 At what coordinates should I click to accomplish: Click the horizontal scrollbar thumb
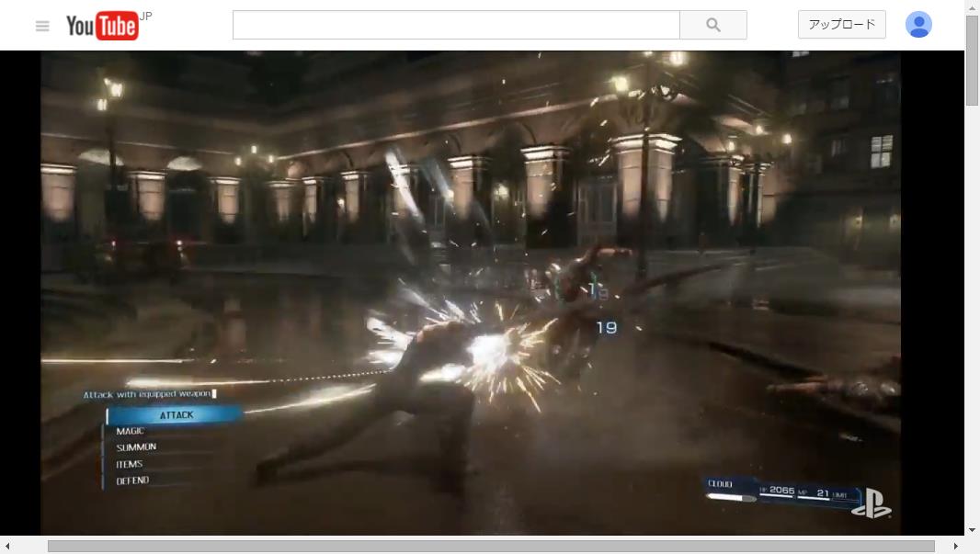[491, 547]
